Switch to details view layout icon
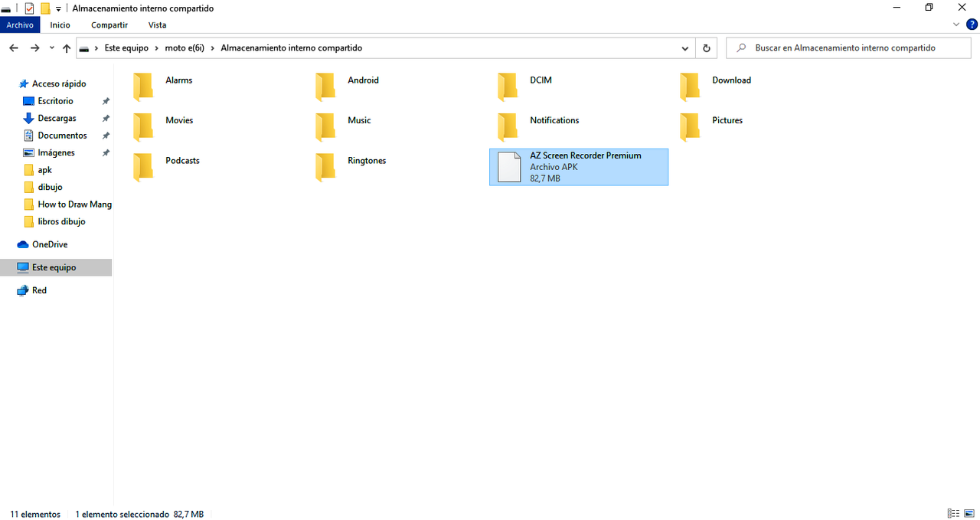Viewport: 980px width, 520px height. 953,514
